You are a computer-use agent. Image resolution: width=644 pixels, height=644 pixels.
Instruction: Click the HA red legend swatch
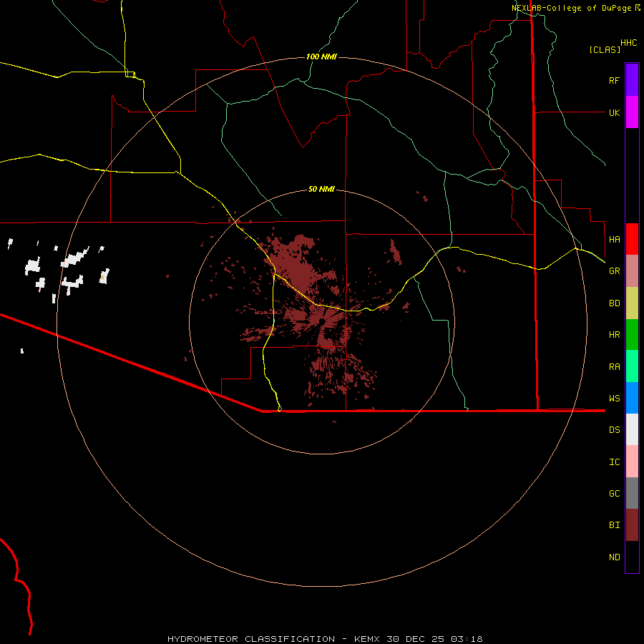(x=632, y=239)
